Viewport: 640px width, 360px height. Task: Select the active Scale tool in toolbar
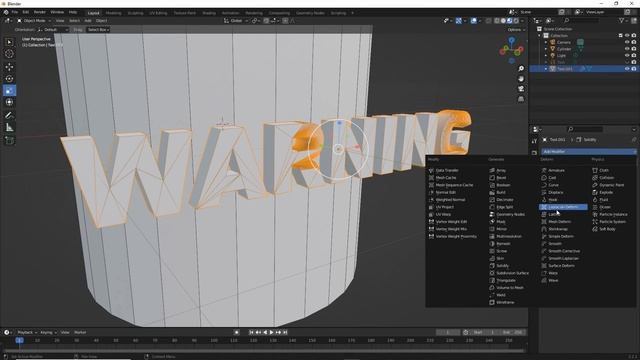coord(9,91)
